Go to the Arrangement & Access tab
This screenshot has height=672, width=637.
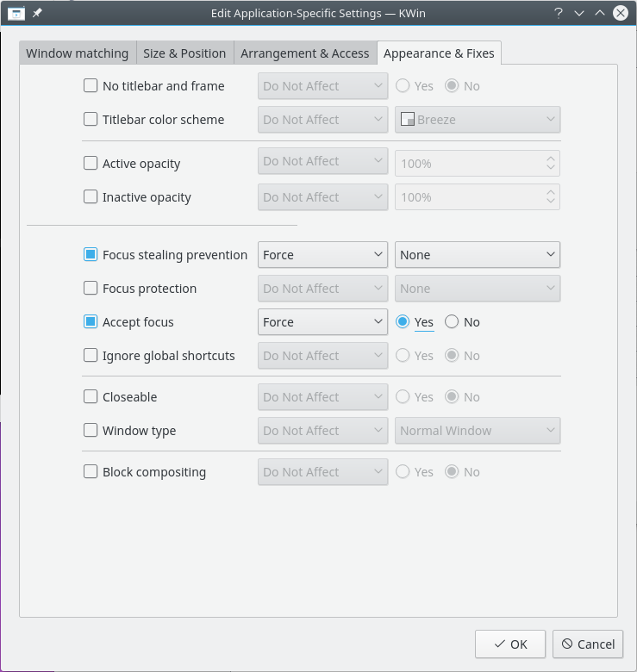[x=304, y=53]
